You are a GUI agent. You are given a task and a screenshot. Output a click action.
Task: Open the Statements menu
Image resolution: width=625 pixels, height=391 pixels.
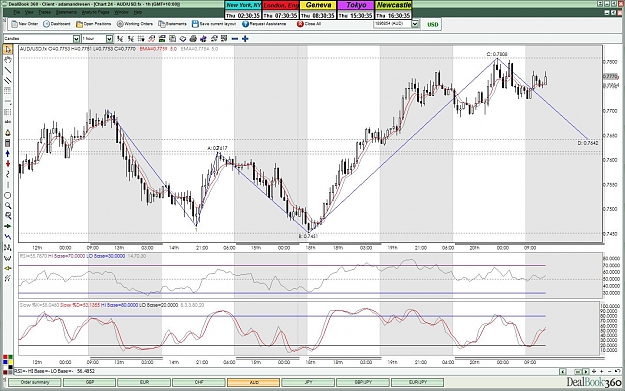(x=66, y=12)
